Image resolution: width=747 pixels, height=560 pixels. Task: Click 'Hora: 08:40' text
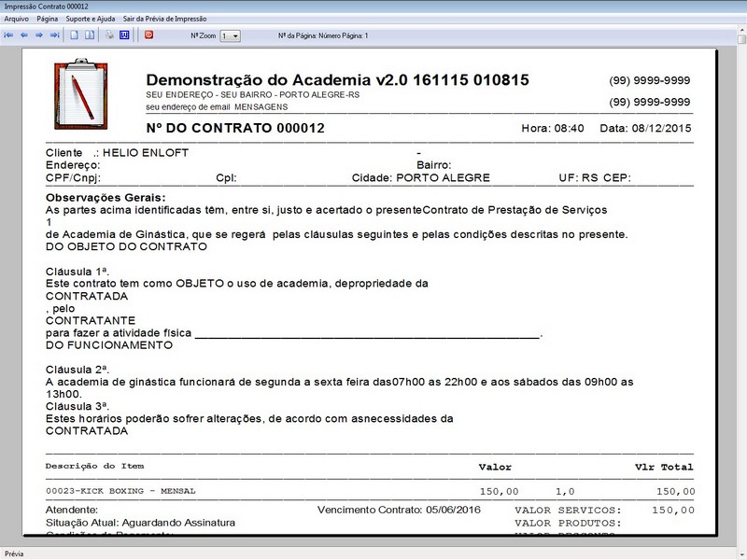coord(553,128)
